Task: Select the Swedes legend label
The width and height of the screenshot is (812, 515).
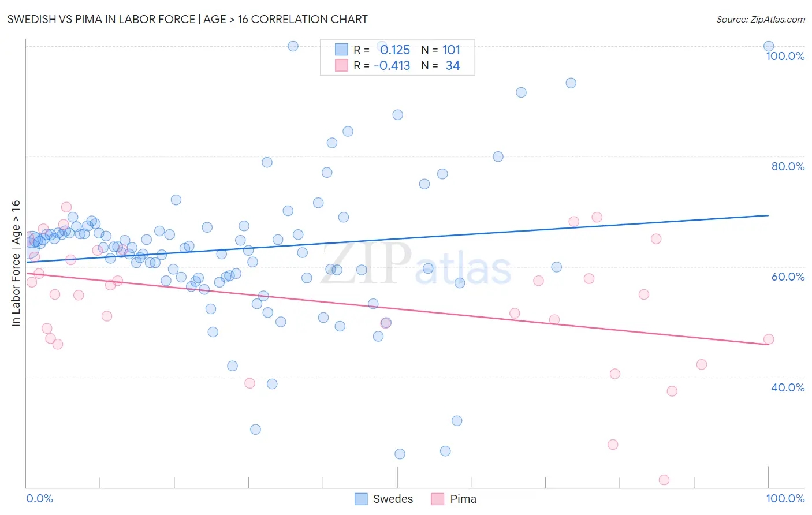Action: point(393,499)
